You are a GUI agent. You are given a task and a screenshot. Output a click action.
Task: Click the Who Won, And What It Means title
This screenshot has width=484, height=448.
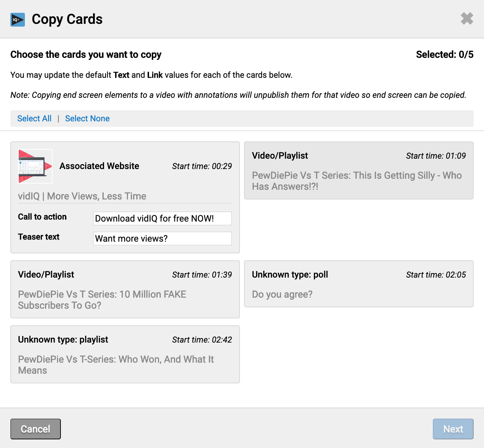pyautogui.click(x=116, y=365)
